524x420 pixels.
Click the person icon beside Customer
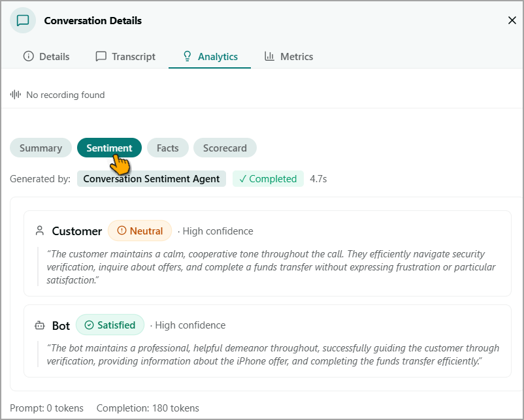40,231
